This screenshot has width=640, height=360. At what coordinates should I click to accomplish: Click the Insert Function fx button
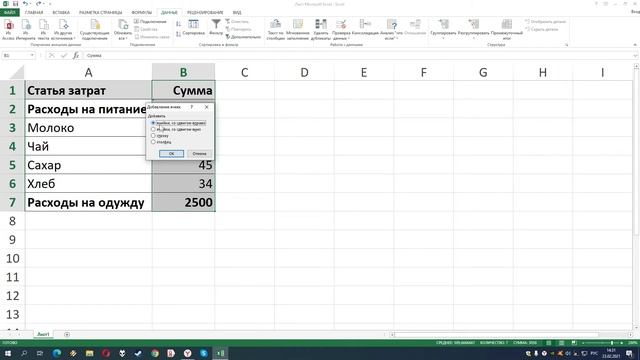(76, 56)
